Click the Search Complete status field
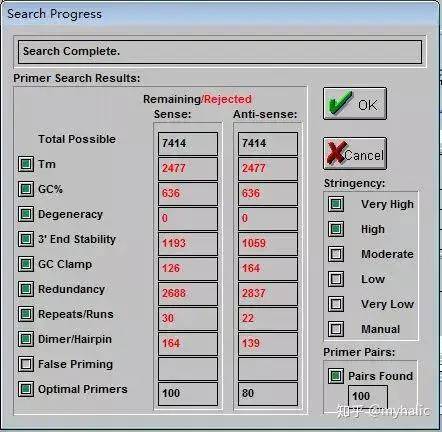The width and height of the screenshot is (442, 432). [220, 52]
